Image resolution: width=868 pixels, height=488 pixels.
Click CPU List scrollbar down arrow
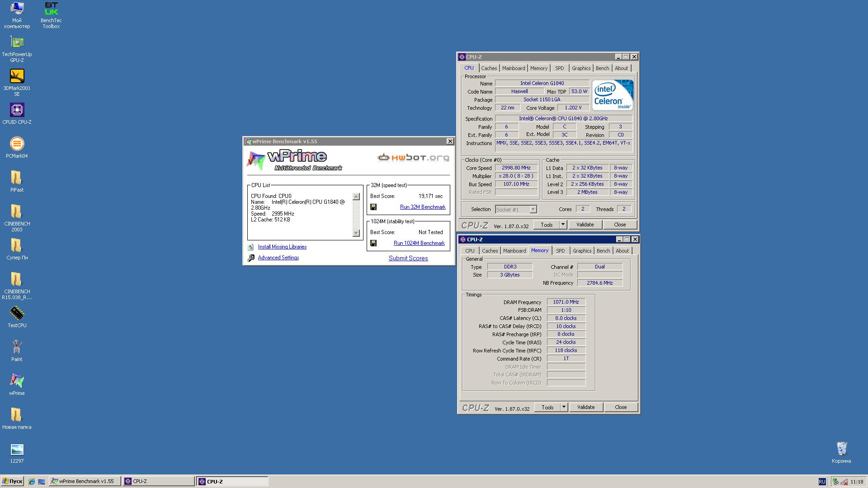(356, 233)
